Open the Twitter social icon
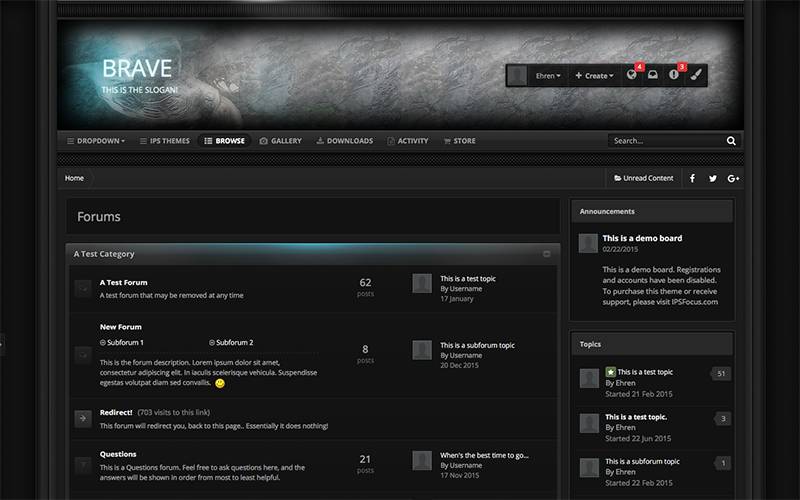Viewport: 800px width, 500px height. (x=713, y=178)
